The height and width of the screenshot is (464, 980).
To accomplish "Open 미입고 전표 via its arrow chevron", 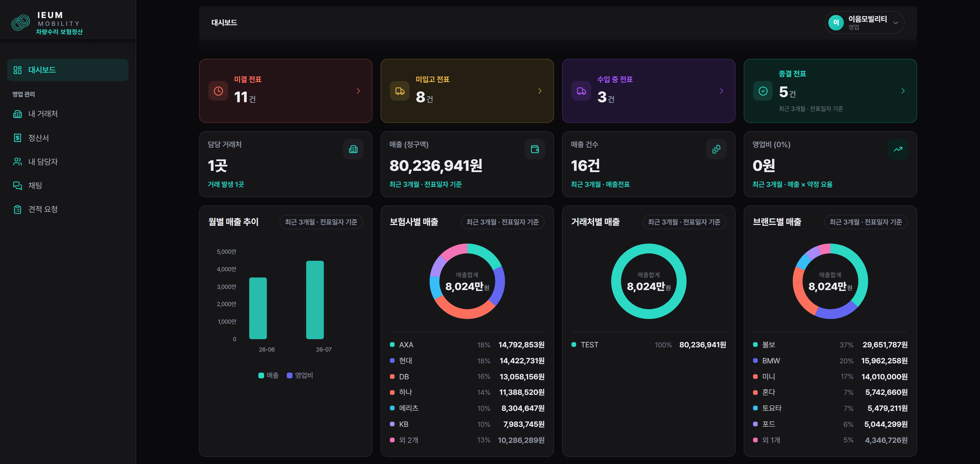I will pyautogui.click(x=540, y=91).
